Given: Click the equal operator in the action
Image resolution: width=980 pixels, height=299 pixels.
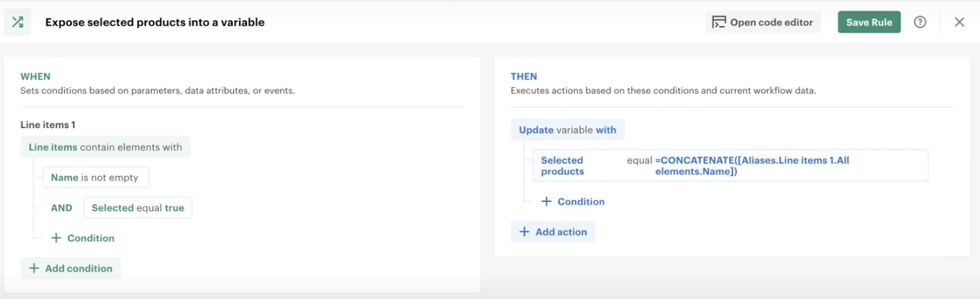Looking at the screenshot, I should tap(639, 160).
